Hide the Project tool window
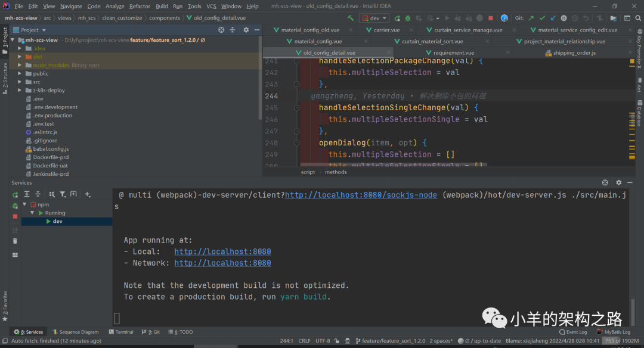644x348 pixels. click(x=256, y=30)
